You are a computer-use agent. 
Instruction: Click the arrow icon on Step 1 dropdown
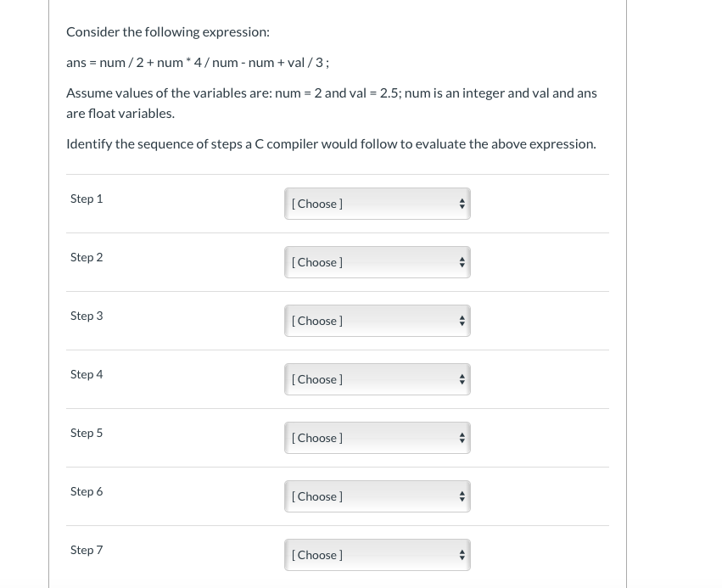pos(462,204)
